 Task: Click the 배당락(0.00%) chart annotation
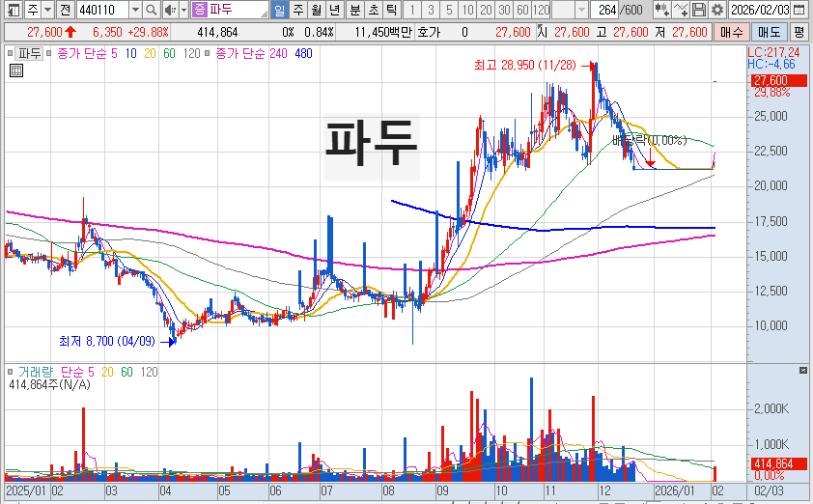(x=649, y=140)
